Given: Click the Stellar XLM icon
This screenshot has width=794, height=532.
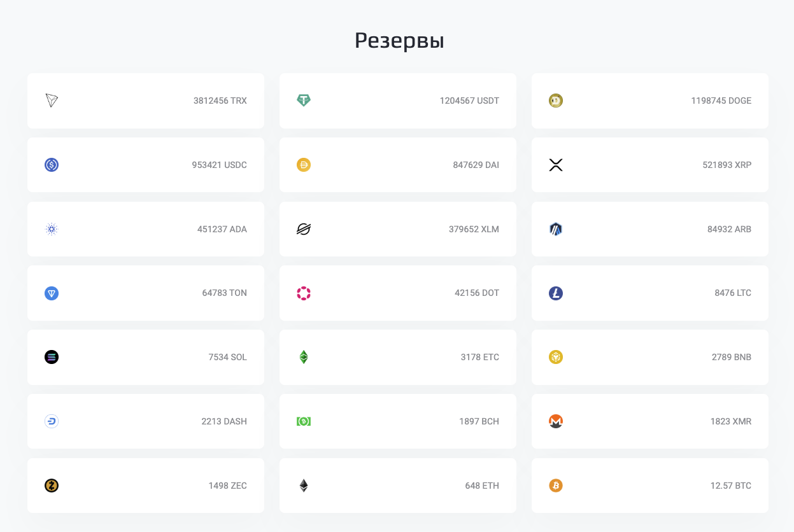Looking at the screenshot, I should point(304,229).
